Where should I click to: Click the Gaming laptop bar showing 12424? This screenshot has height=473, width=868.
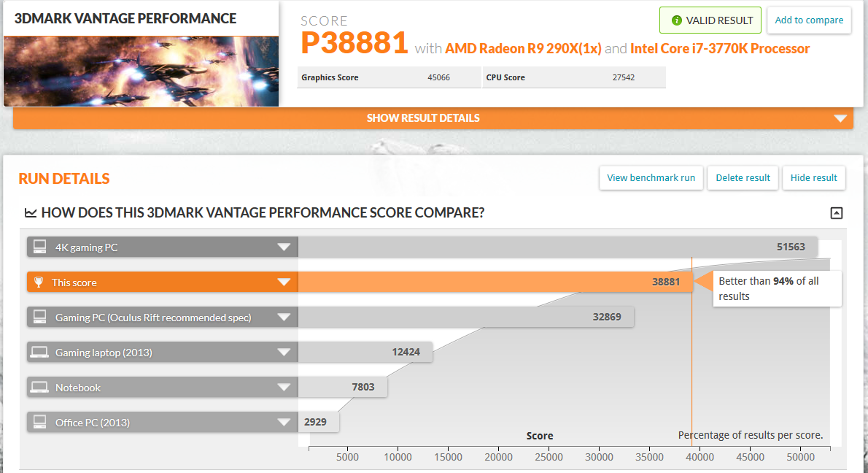tap(365, 353)
